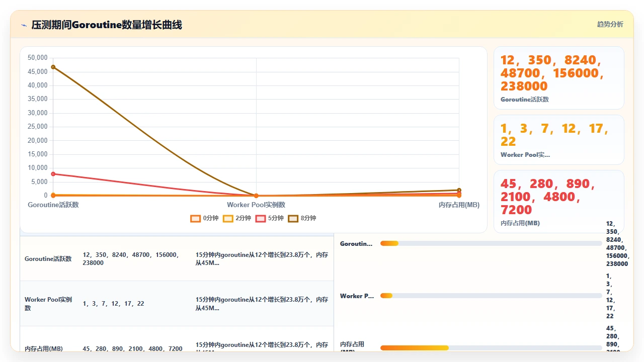The width and height of the screenshot is (644, 362).
Task: Click the 5分钟 data point above Goroutine活跃数
Action: (x=53, y=174)
